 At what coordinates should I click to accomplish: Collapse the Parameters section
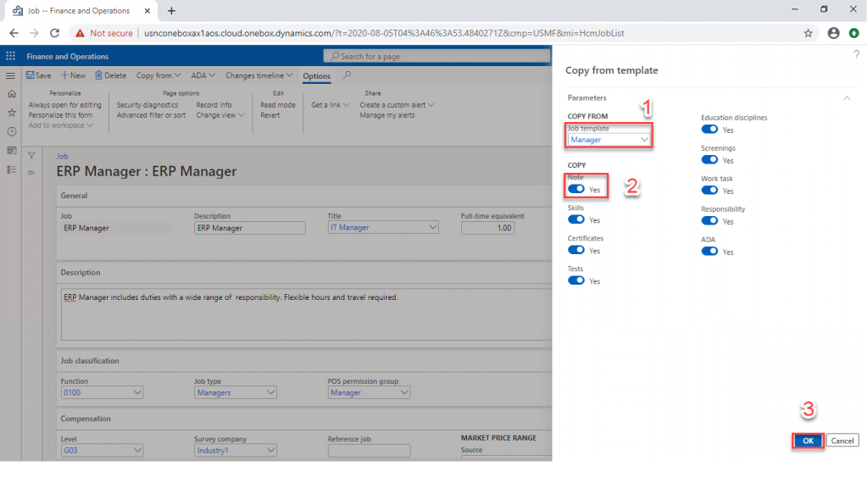pyautogui.click(x=847, y=98)
